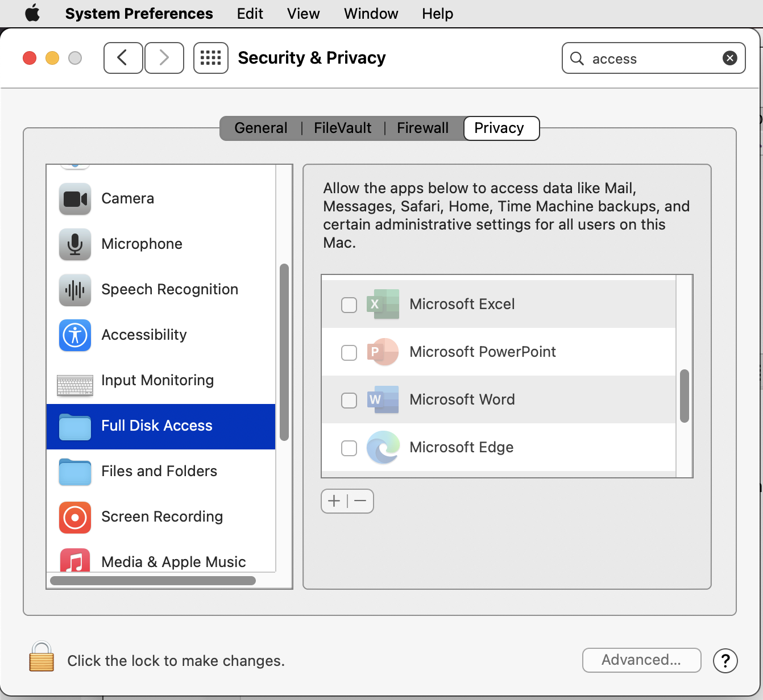This screenshot has height=700, width=763.
Task: Remove an app with the minus button
Action: pos(360,501)
